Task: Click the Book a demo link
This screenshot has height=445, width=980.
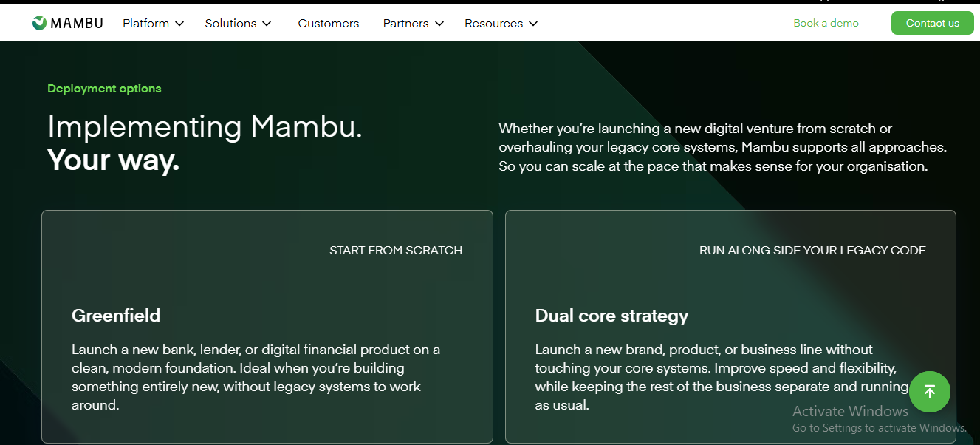Action: (826, 23)
